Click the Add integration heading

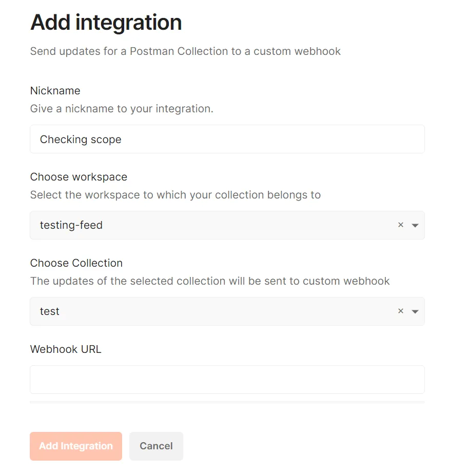pos(106,23)
